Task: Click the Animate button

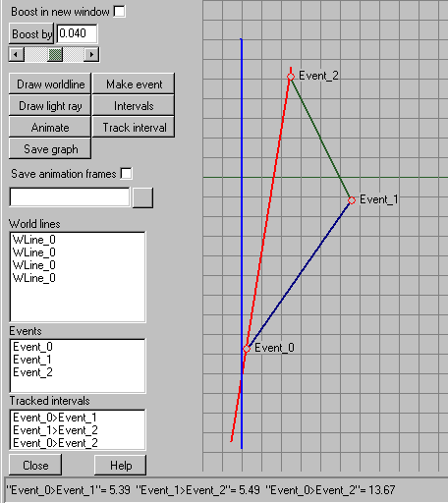Action: [x=50, y=127]
